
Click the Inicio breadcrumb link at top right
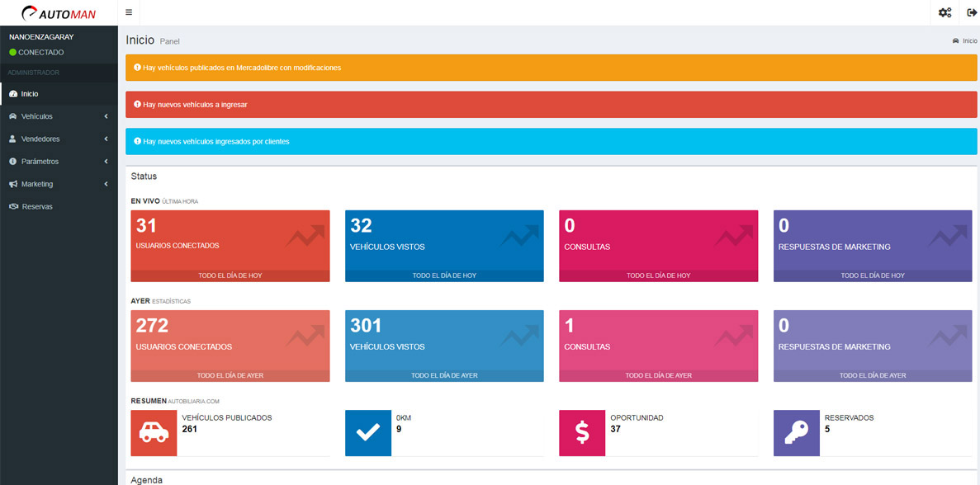point(969,40)
